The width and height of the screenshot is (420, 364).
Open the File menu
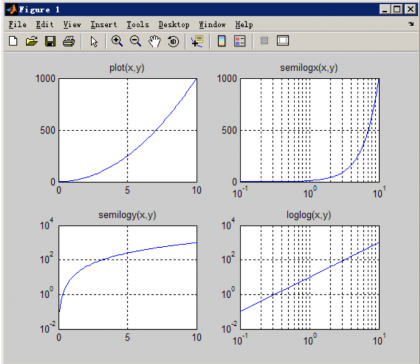[17, 25]
